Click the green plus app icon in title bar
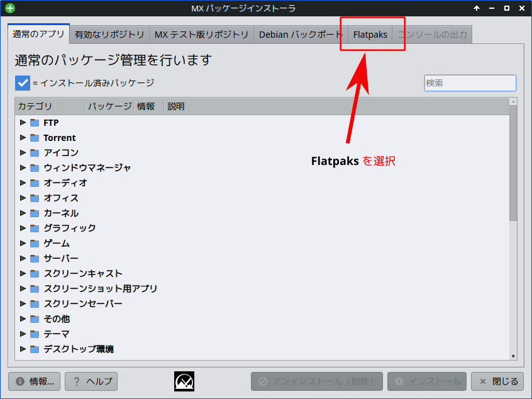532x399 pixels. pyautogui.click(x=10, y=8)
